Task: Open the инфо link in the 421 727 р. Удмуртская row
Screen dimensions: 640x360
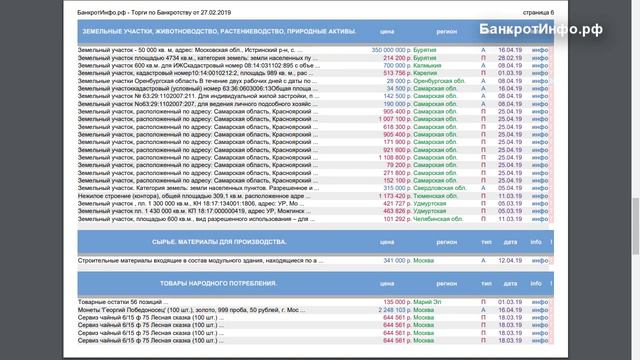Action: (x=540, y=203)
